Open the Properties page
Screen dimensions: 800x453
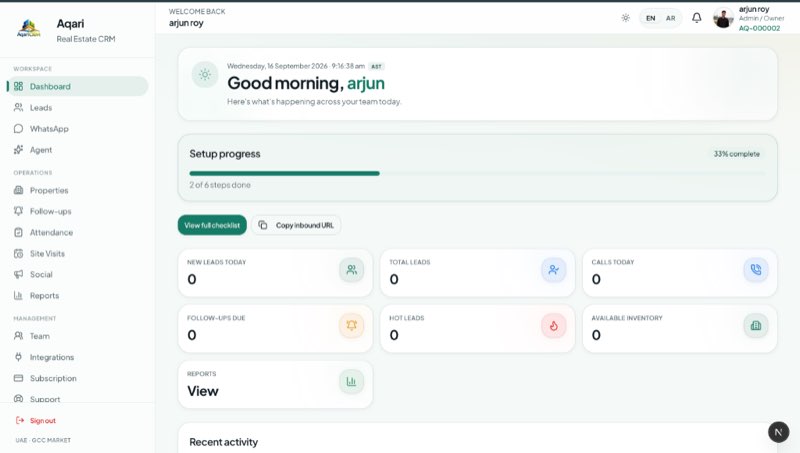pos(78,190)
